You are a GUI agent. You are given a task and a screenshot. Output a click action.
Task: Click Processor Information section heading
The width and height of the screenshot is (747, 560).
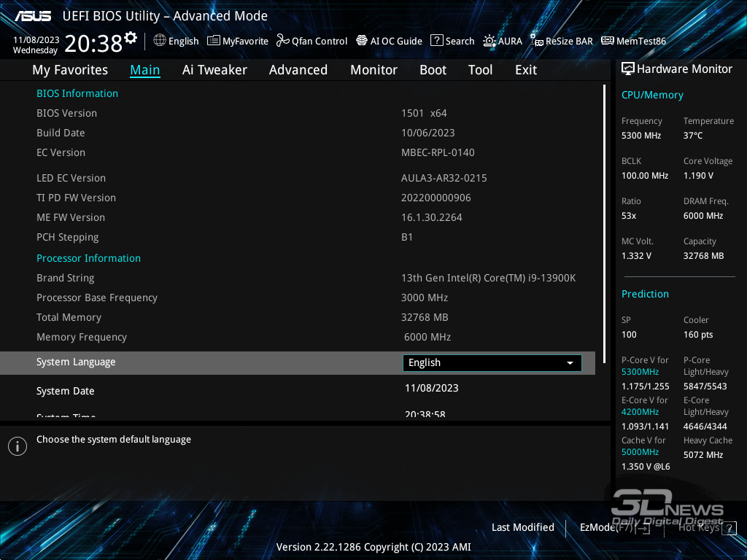coord(88,259)
